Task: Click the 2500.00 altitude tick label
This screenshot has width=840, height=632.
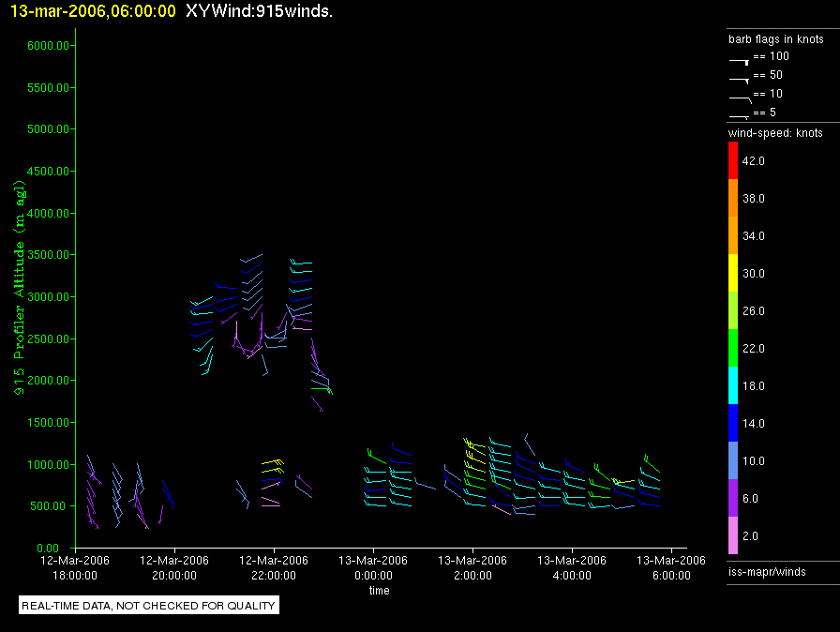Action: pos(48,339)
